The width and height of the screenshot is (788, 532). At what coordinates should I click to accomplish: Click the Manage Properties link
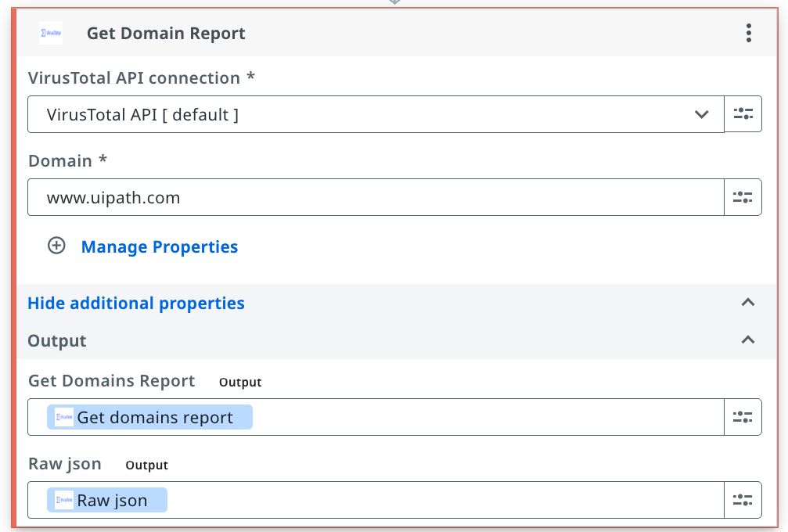pyautogui.click(x=160, y=246)
